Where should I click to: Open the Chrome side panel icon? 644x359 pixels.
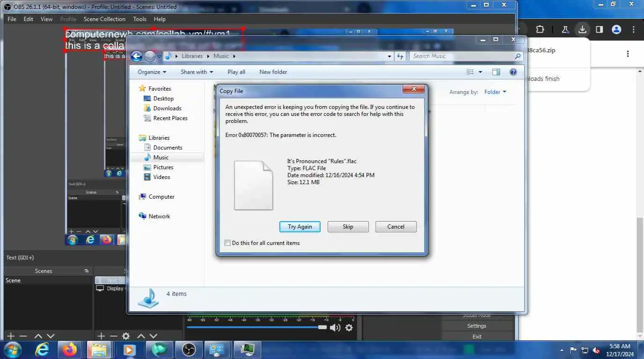(x=599, y=29)
